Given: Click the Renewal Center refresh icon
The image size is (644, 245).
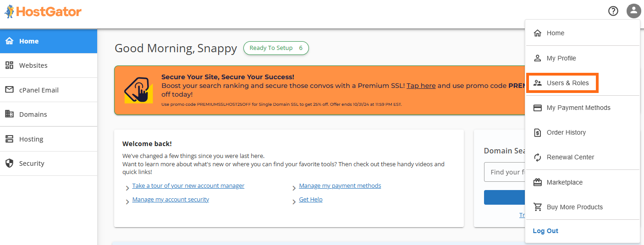Looking at the screenshot, I should click(x=538, y=158).
